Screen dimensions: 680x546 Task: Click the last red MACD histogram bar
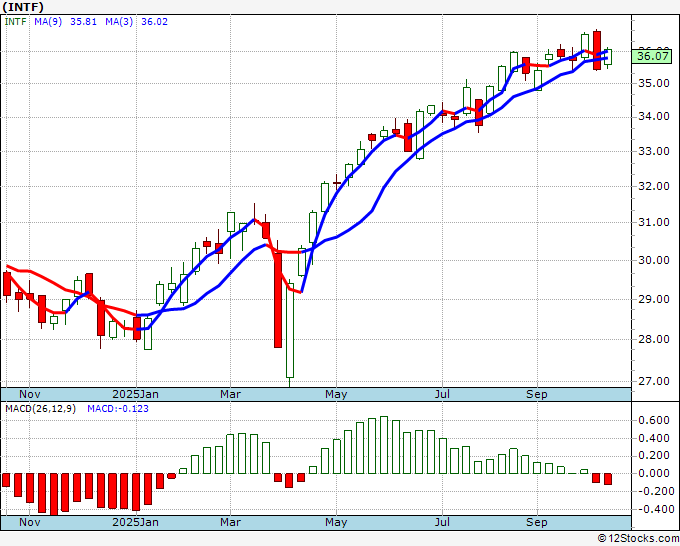(608, 479)
